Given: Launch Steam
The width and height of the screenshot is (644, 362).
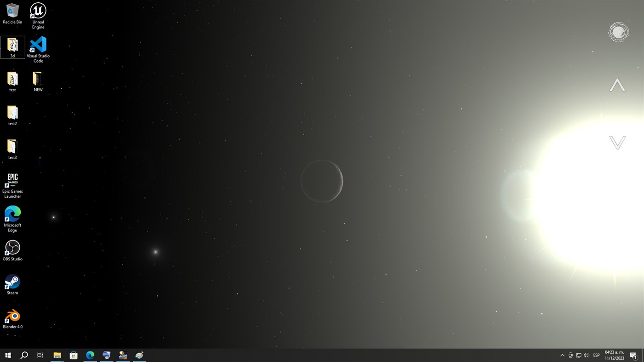Looking at the screenshot, I should pos(12,282).
